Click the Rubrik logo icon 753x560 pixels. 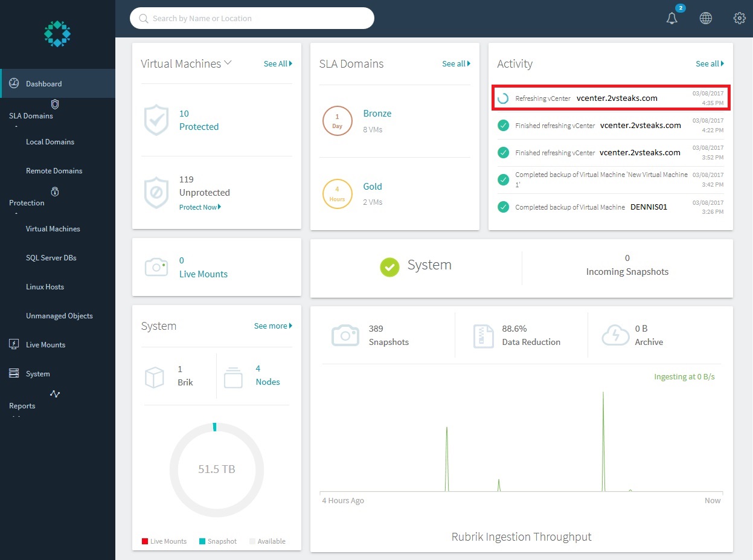57,34
